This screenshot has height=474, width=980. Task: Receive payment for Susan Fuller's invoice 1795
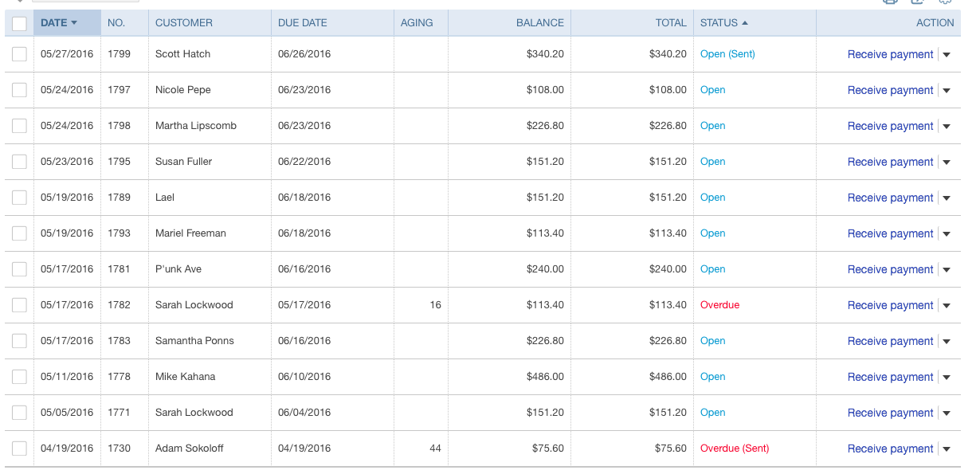coord(890,162)
